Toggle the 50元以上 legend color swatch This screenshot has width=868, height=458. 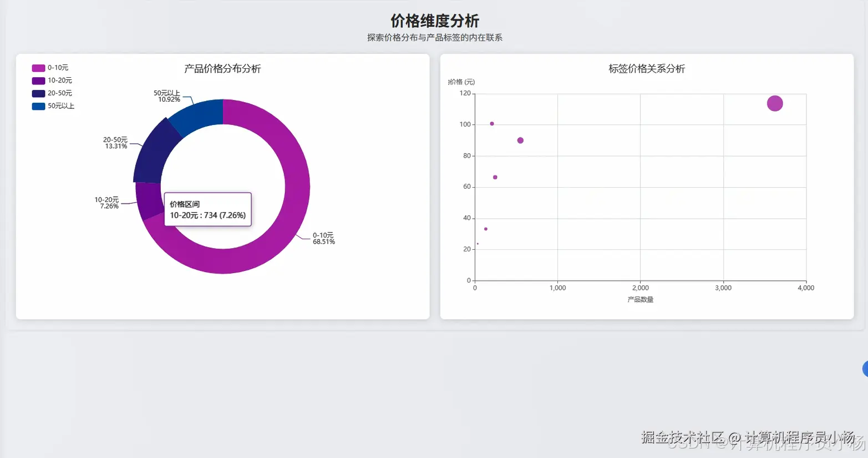(38, 106)
